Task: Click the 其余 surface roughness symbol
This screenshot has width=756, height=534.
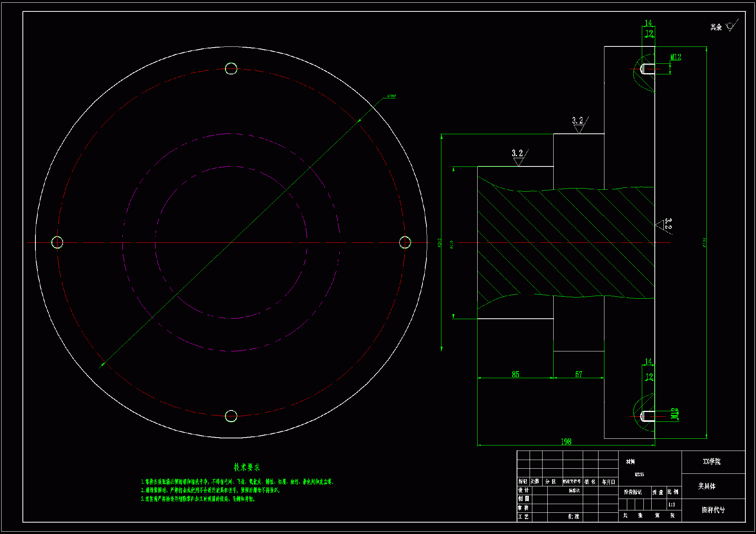Action: 730,27
